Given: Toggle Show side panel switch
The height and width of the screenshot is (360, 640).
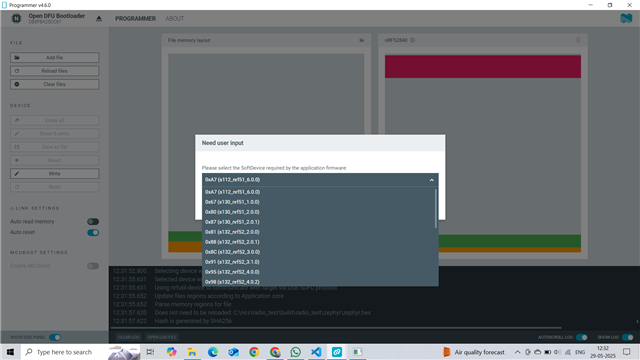Looking at the screenshot, I should coord(55,337).
